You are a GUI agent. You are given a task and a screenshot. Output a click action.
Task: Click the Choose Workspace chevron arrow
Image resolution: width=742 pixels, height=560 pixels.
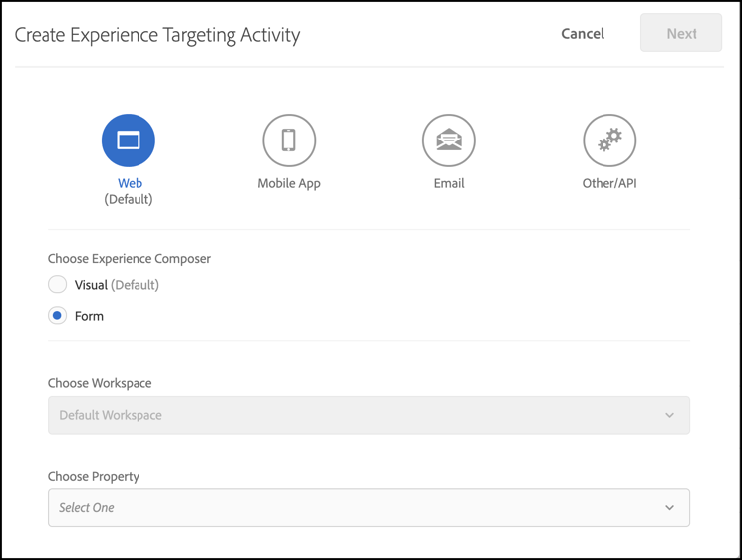[x=670, y=415]
